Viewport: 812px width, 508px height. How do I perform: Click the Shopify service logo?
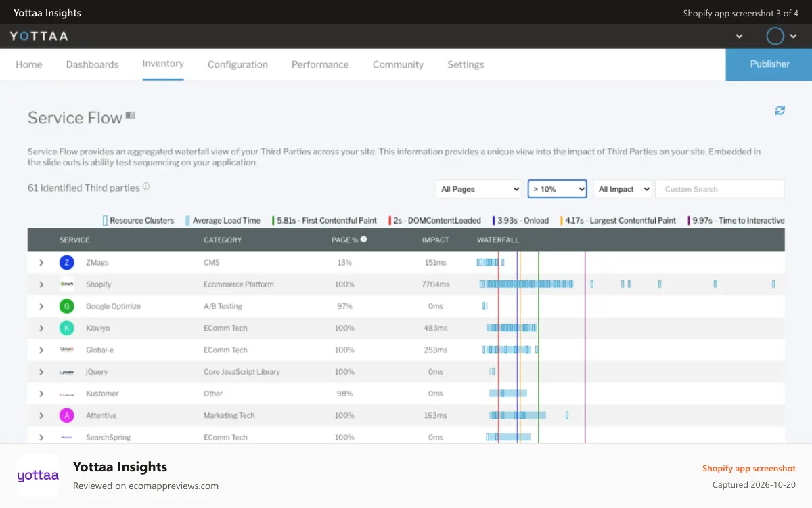pos(66,284)
